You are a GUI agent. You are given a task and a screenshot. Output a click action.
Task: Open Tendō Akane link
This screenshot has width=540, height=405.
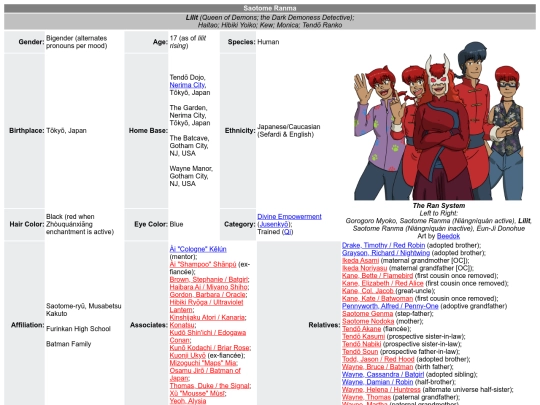click(x=361, y=329)
